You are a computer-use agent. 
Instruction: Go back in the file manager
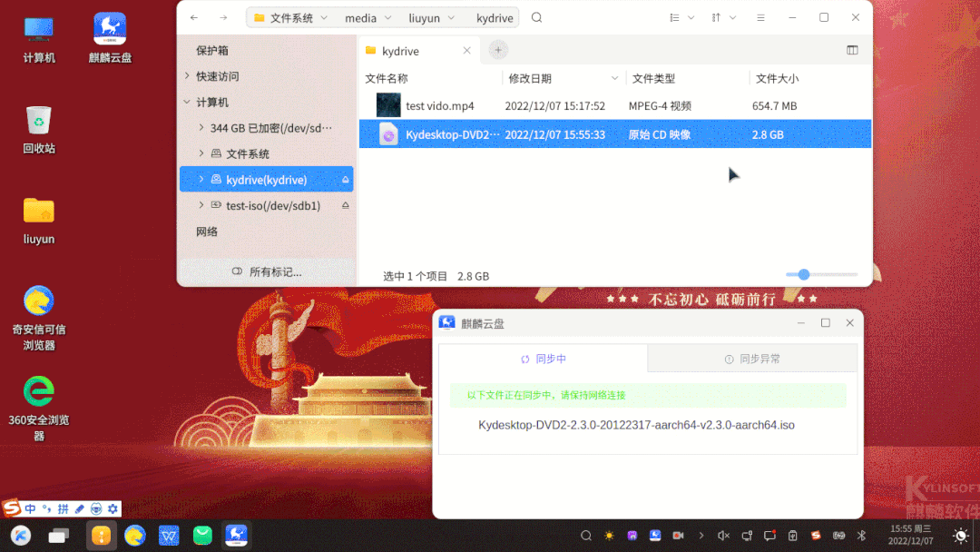[194, 17]
